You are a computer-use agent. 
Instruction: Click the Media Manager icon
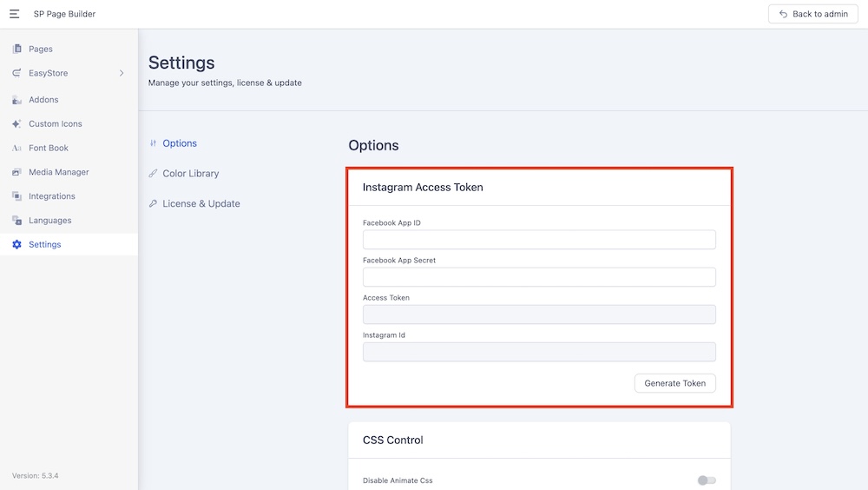click(x=16, y=173)
